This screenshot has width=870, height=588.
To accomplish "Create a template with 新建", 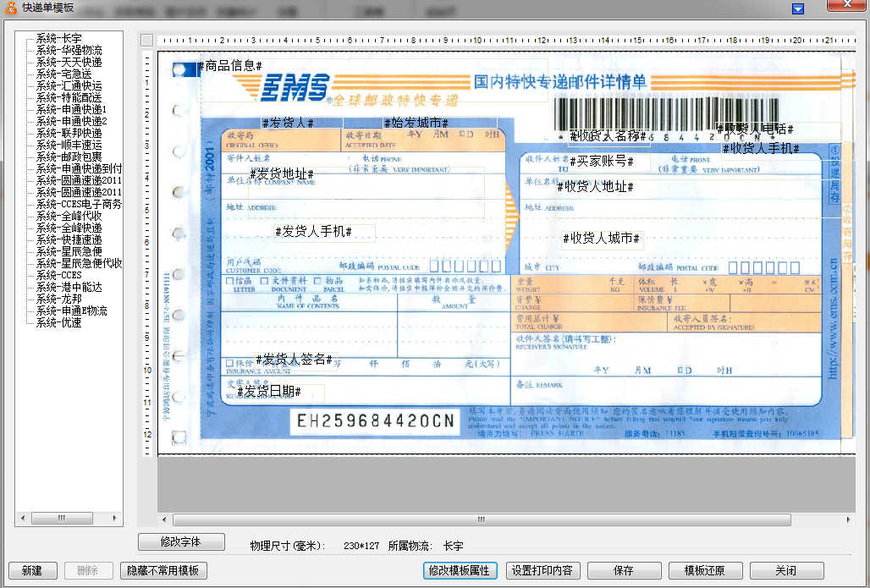I will [32, 571].
